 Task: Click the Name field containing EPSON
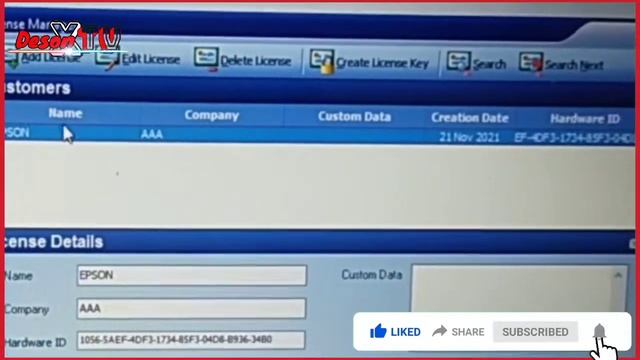[x=191, y=275]
